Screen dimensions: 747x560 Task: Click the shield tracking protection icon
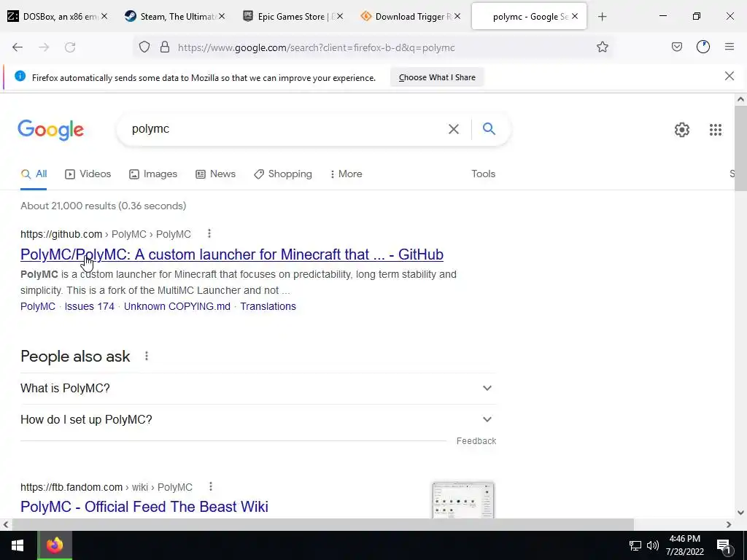pyautogui.click(x=144, y=47)
